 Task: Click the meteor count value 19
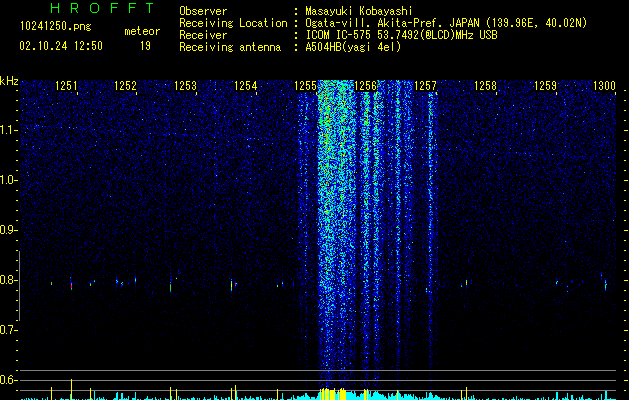click(145, 46)
